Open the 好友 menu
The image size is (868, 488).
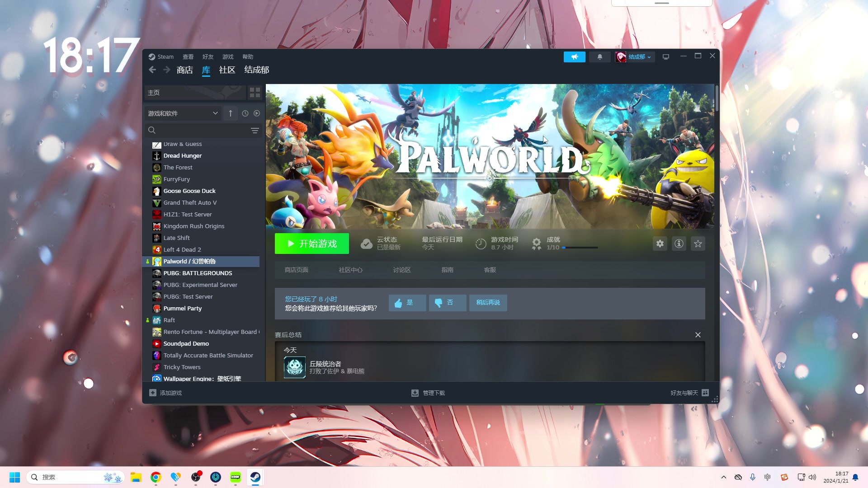(208, 57)
